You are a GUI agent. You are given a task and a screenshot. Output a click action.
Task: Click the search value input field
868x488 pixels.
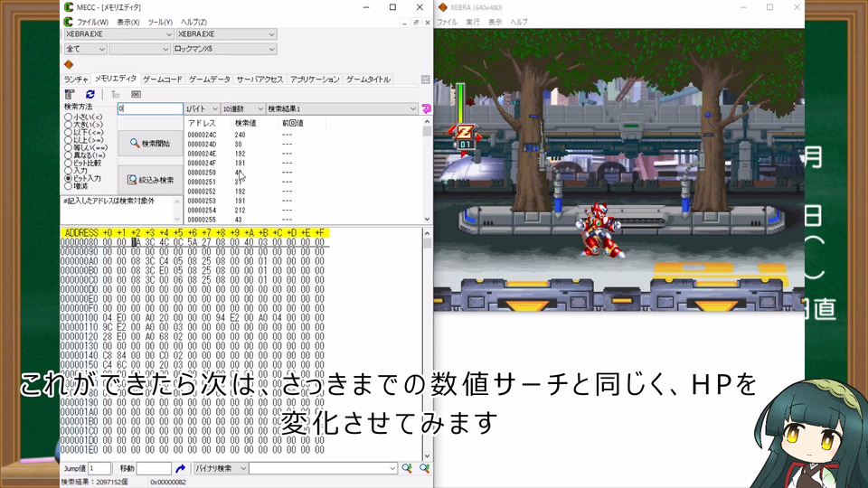click(150, 109)
